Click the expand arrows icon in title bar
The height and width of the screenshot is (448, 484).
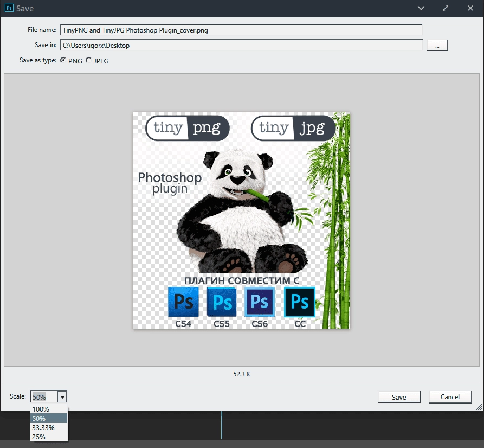point(446,8)
